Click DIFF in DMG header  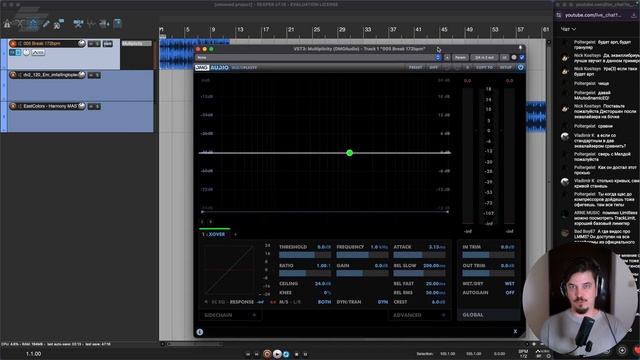pos(433,67)
